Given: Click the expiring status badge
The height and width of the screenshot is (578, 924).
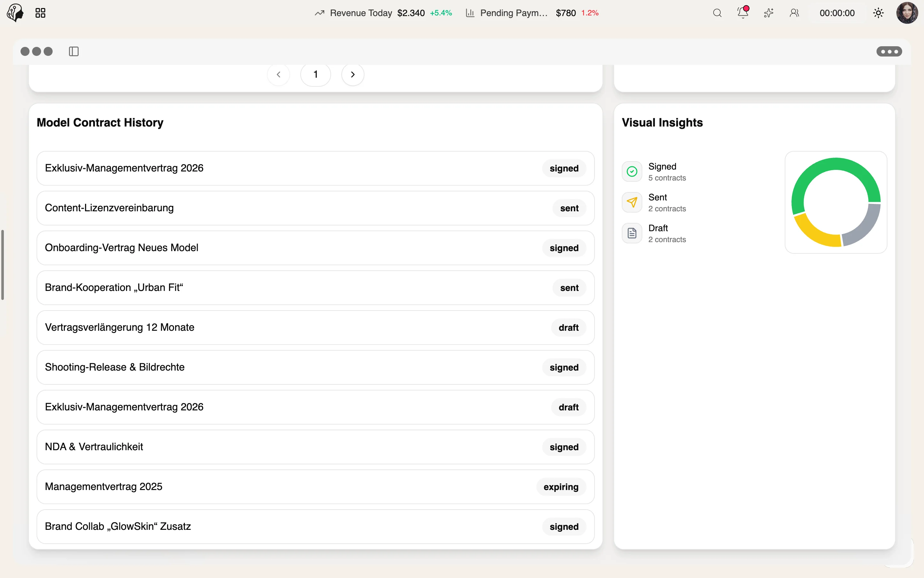Looking at the screenshot, I should [x=561, y=486].
